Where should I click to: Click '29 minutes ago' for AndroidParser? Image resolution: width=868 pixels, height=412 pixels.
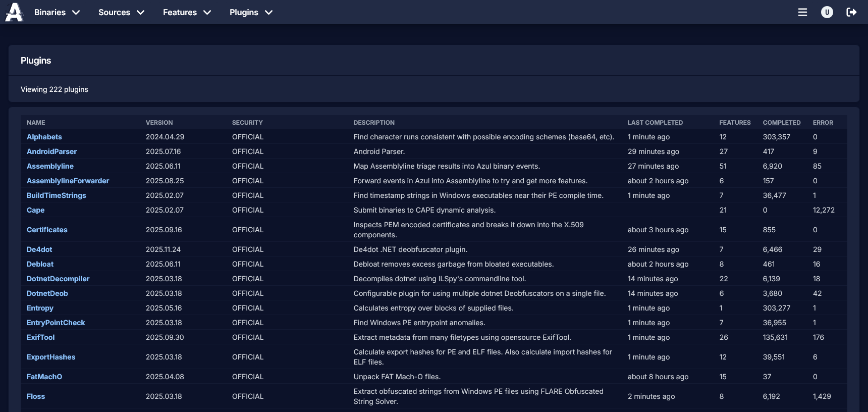tap(654, 151)
